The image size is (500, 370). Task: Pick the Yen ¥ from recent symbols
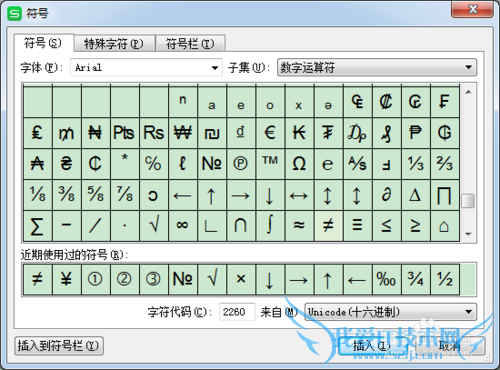click(x=67, y=279)
